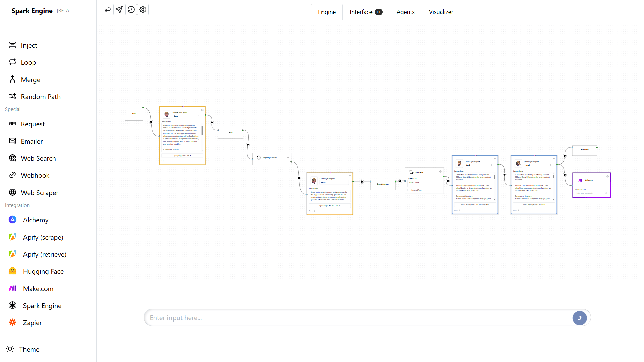644x362 pixels.
Task: Open agent dropdown on gpt-4o node
Action: 334,183
